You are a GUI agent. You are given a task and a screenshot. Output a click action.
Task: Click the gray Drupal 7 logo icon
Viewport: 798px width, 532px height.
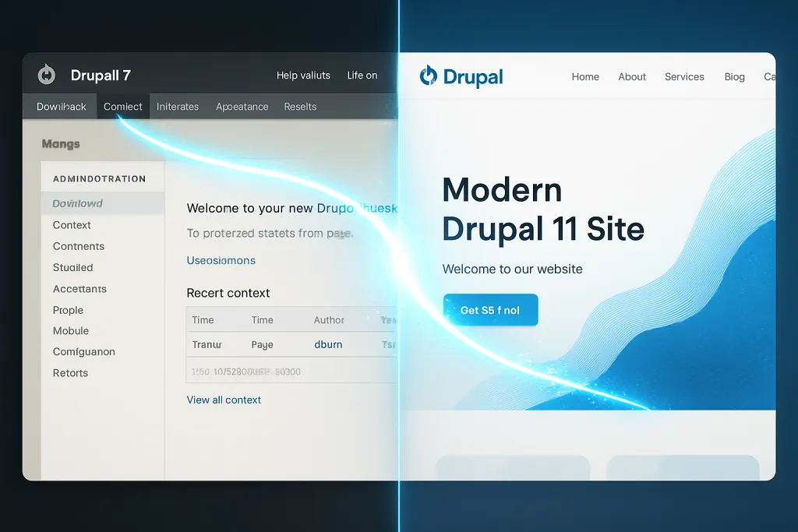tap(46, 75)
